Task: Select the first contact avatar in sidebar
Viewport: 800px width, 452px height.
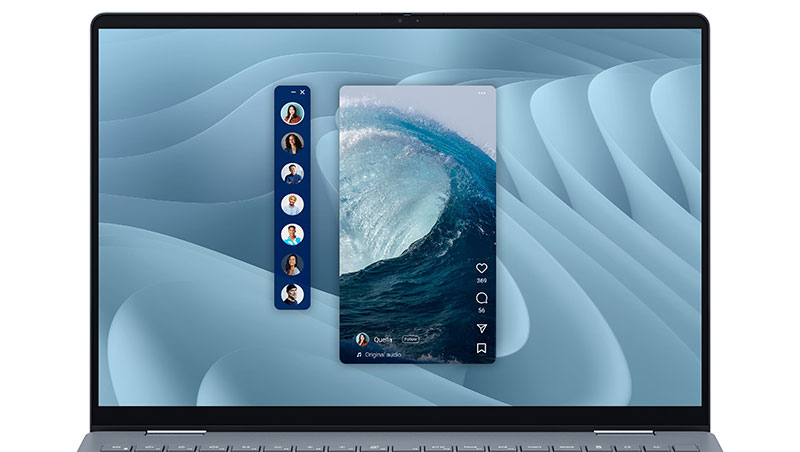Action: 292,112
